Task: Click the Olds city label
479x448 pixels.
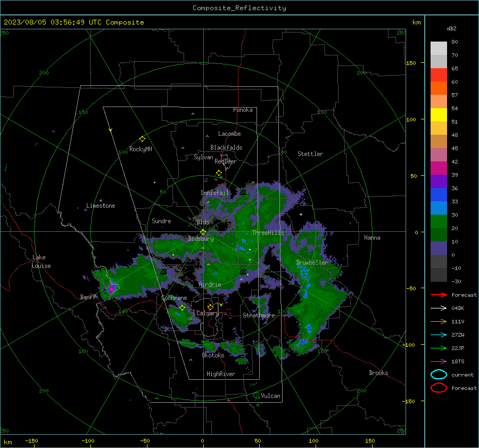Action: (x=203, y=222)
